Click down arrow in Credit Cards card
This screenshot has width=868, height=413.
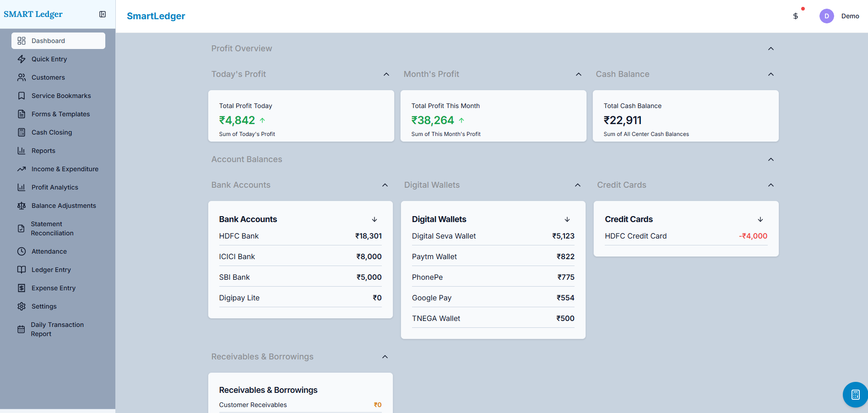click(760, 219)
